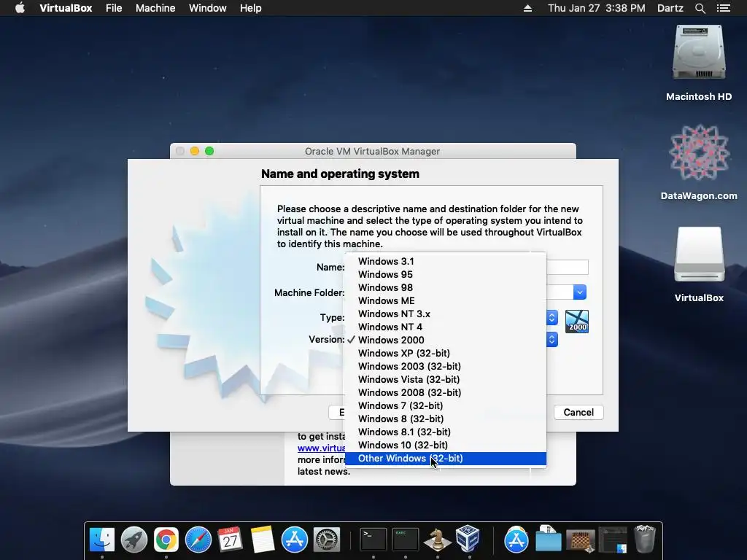Open System Preferences gear in Dock
Image resolution: width=747 pixels, height=560 pixels.
coord(327,540)
